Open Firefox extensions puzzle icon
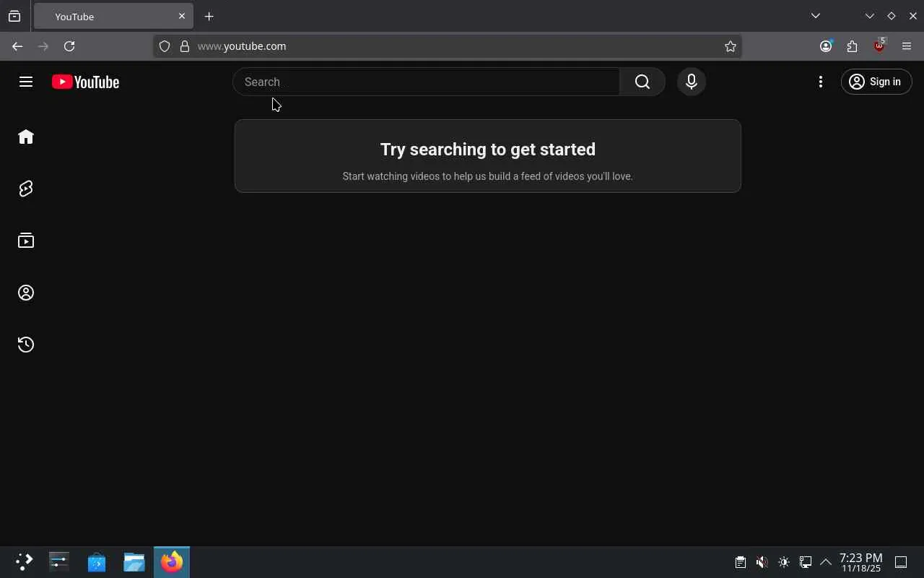Screen dimensions: 924x578 (x=853, y=46)
